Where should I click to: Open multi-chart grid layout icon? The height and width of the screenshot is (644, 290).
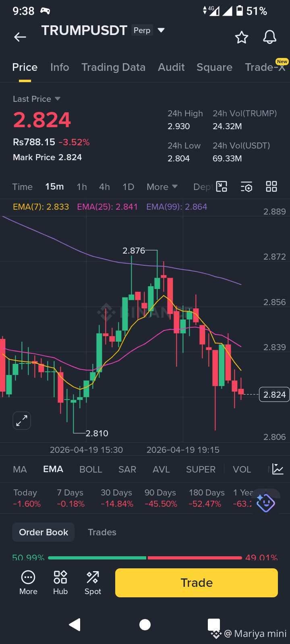(x=271, y=186)
